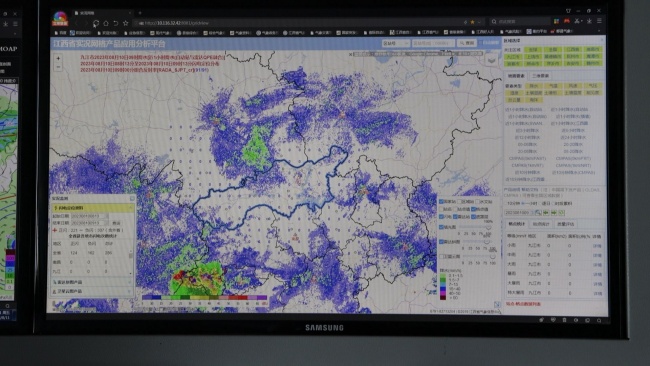Viewport: 650px width, 366px height.
Task: Click the browser refresh icon
Action: (96, 23)
